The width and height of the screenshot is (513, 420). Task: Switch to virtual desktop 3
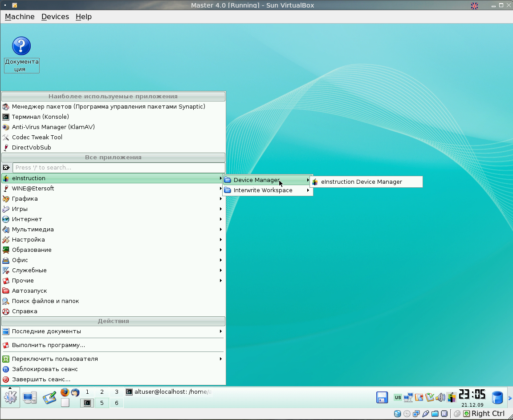click(x=117, y=392)
